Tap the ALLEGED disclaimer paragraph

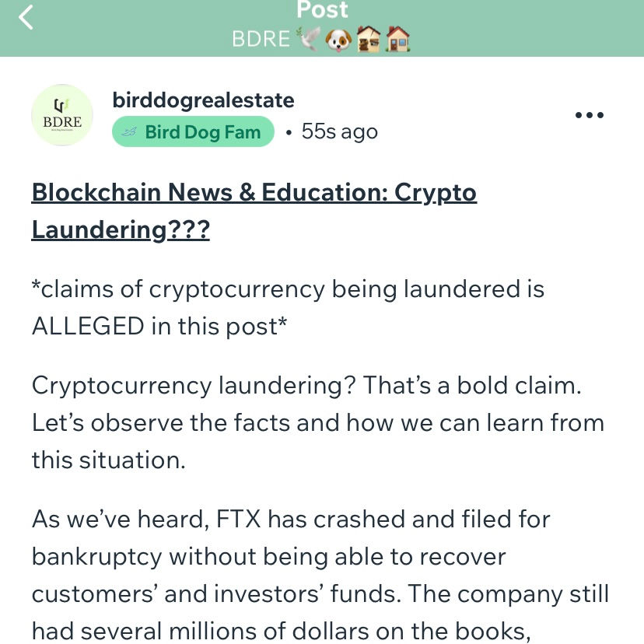pyautogui.click(x=288, y=307)
